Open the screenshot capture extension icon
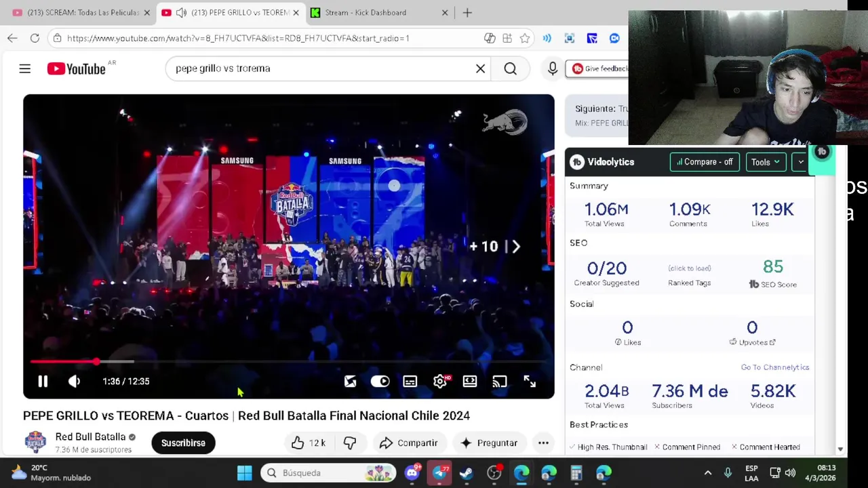 [x=570, y=39]
